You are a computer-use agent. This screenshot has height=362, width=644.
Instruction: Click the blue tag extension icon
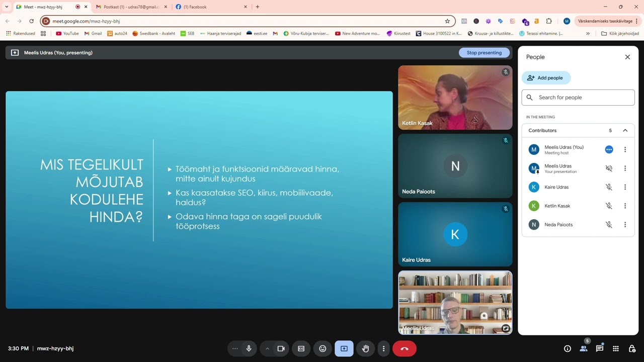[500, 21]
